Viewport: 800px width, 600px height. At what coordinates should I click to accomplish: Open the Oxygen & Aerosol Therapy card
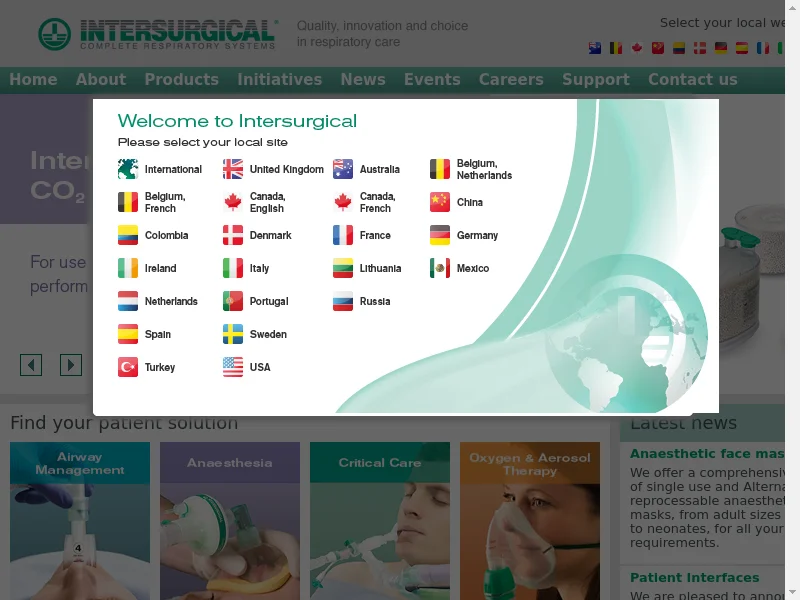(x=530, y=521)
